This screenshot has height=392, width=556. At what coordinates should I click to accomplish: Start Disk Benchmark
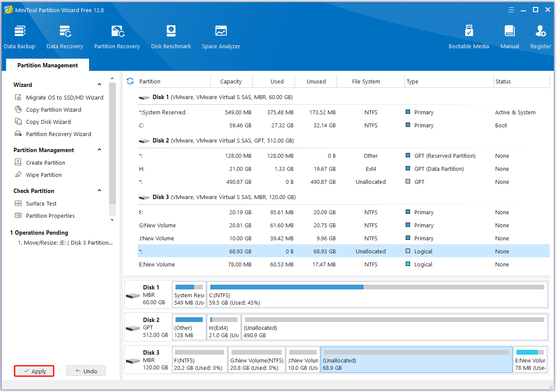tap(171, 37)
